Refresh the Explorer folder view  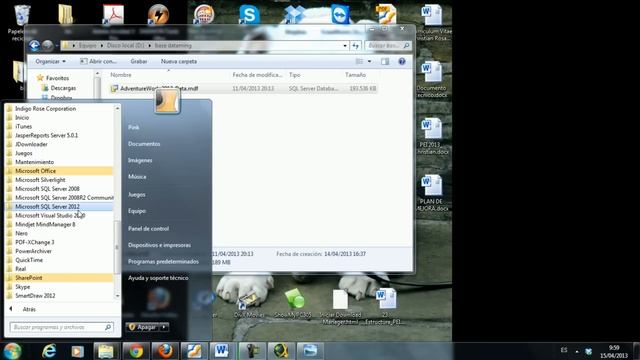(356, 46)
